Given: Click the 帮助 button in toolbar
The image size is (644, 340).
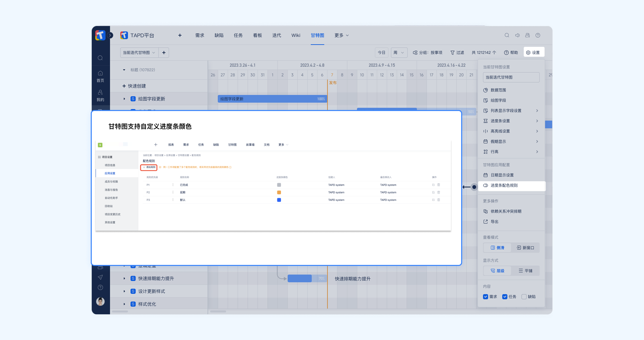Looking at the screenshot, I should (511, 53).
